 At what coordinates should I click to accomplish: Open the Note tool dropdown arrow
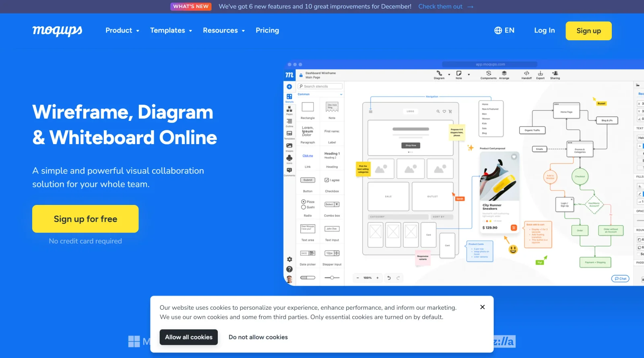click(469, 74)
